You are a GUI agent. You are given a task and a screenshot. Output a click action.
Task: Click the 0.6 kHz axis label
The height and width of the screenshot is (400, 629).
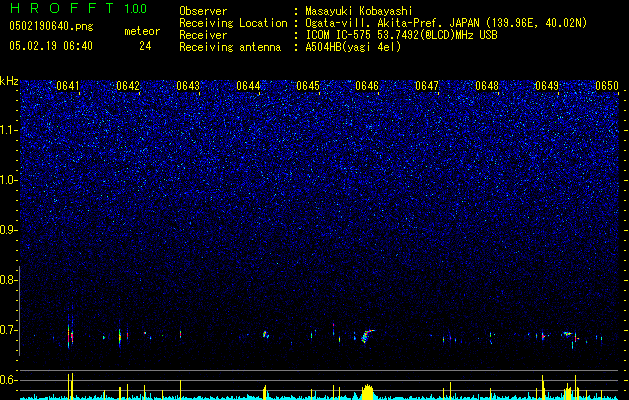click(8, 380)
